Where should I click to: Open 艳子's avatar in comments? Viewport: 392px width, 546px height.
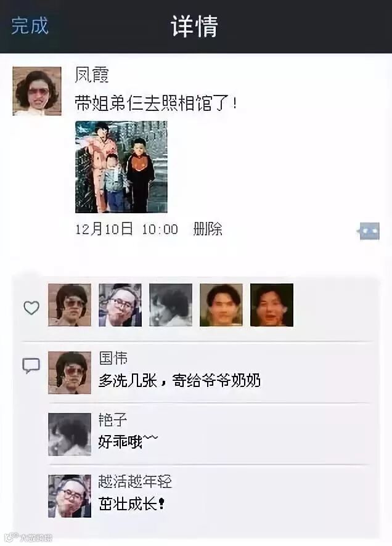(70, 434)
